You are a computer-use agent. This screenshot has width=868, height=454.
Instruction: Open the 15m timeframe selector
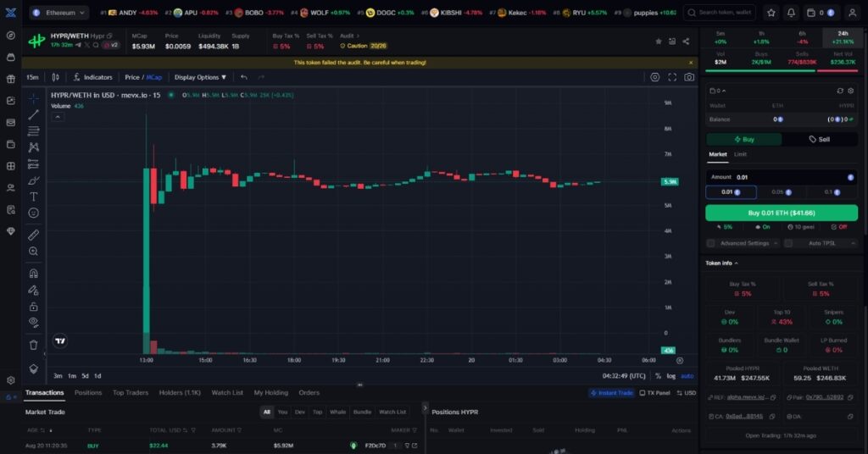pyautogui.click(x=33, y=77)
